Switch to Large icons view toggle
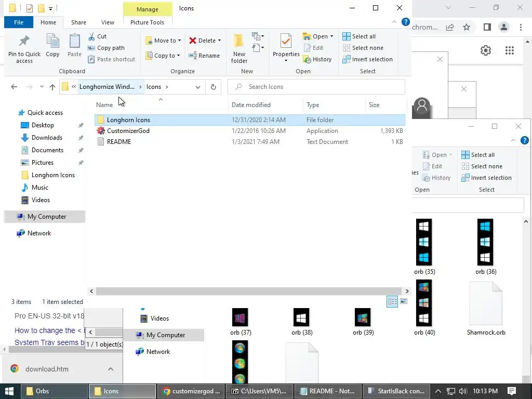Image resolution: width=532 pixels, height=399 pixels. [x=403, y=301]
